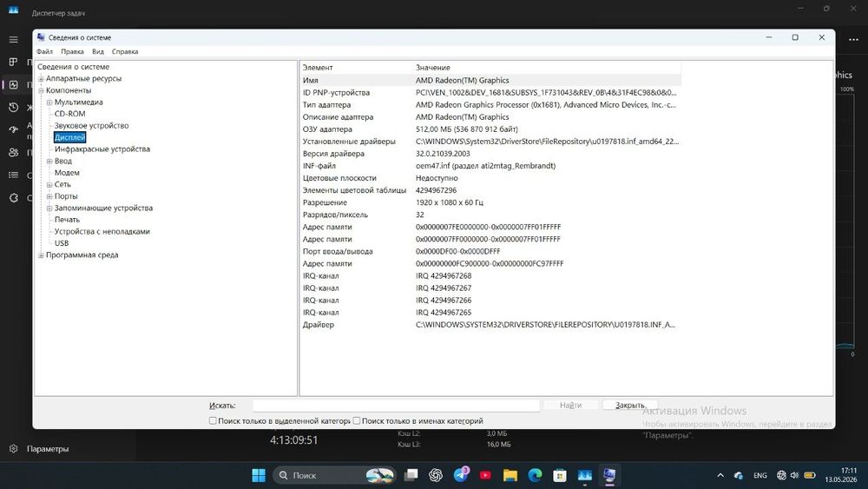This screenshot has height=489, width=868.
Task: Show hidden tray icons chevron
Action: 720,475
